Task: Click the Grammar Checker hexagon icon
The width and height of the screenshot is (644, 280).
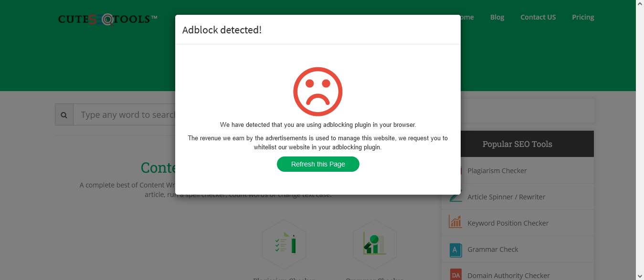Action: click(374, 244)
